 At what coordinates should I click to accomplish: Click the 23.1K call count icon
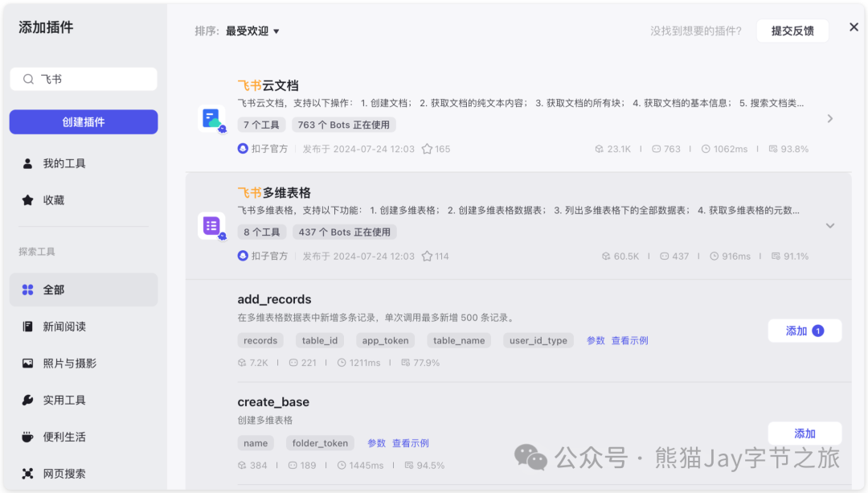[599, 149]
